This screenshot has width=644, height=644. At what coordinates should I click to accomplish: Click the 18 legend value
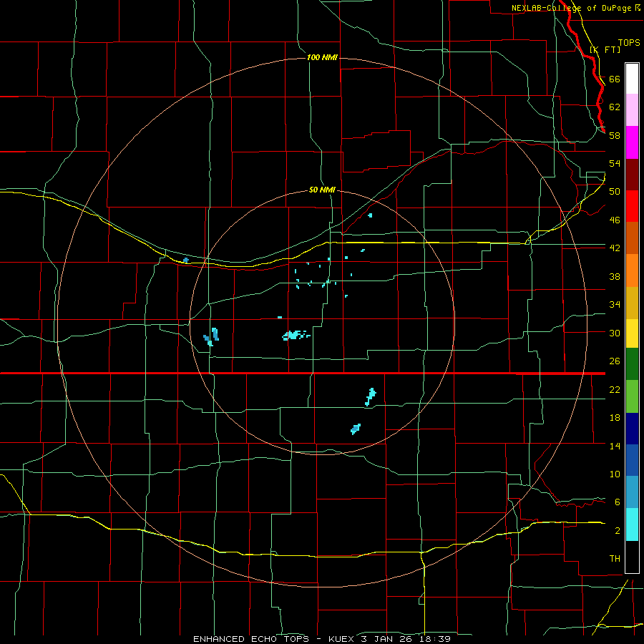click(x=615, y=418)
